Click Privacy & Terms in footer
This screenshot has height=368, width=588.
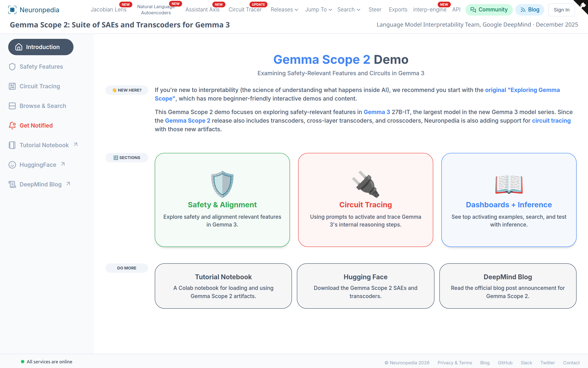click(455, 363)
